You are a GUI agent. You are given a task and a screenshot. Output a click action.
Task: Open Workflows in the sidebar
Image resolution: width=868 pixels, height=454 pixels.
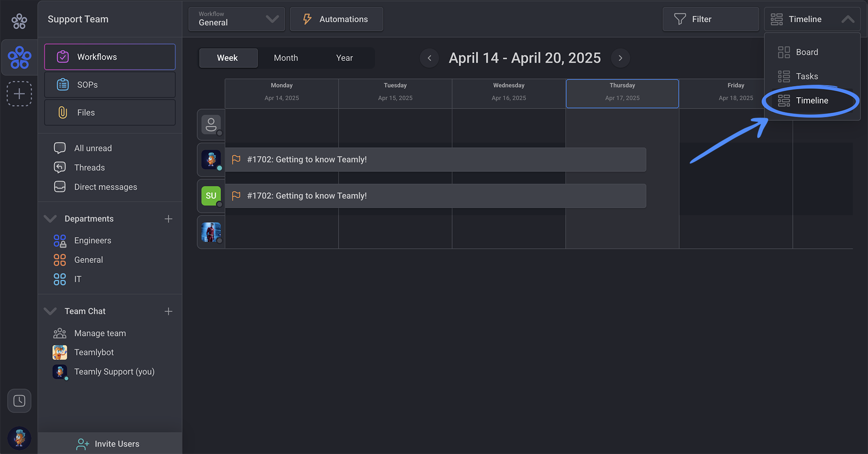pos(110,57)
